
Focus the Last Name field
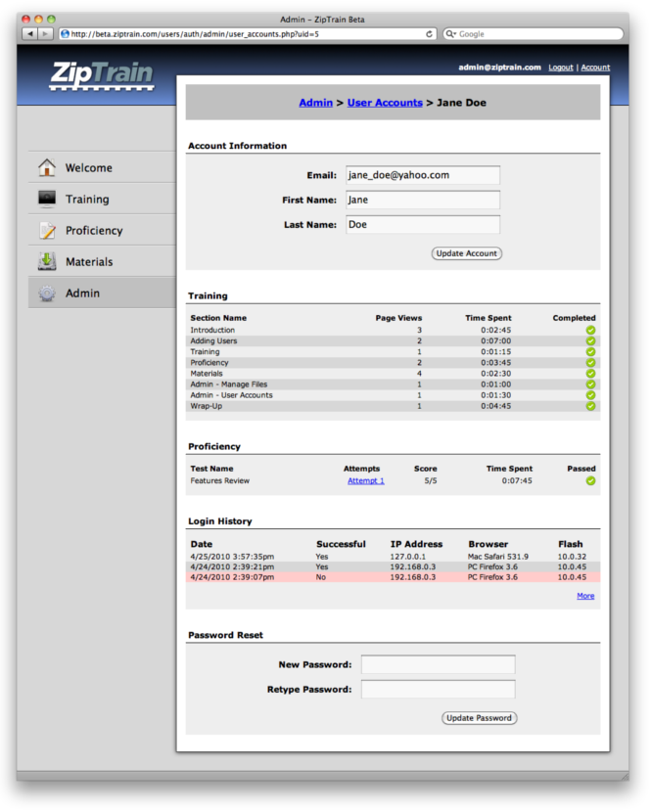[423, 224]
